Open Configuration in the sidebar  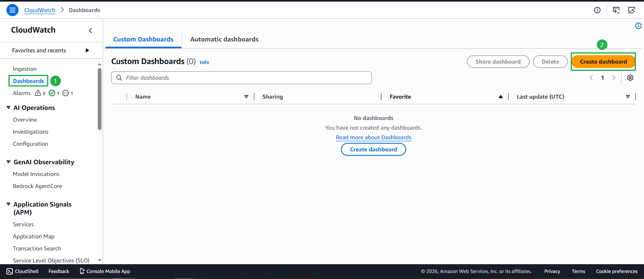31,144
